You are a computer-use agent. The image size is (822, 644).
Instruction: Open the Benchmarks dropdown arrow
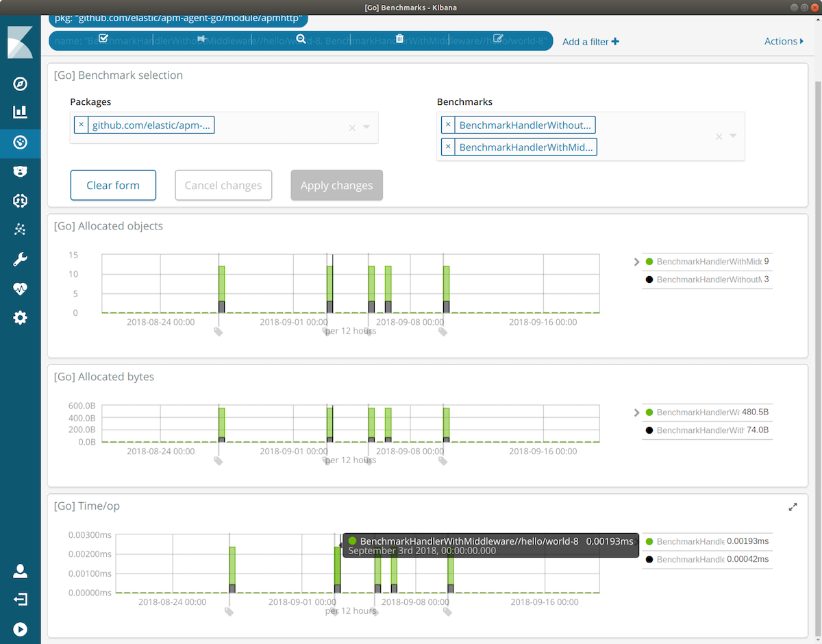(x=733, y=136)
